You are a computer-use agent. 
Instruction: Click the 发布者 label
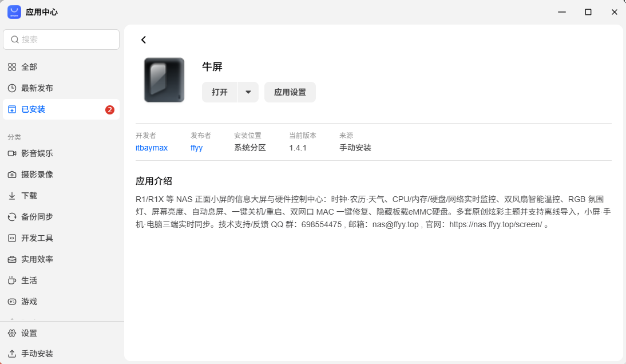coord(200,135)
